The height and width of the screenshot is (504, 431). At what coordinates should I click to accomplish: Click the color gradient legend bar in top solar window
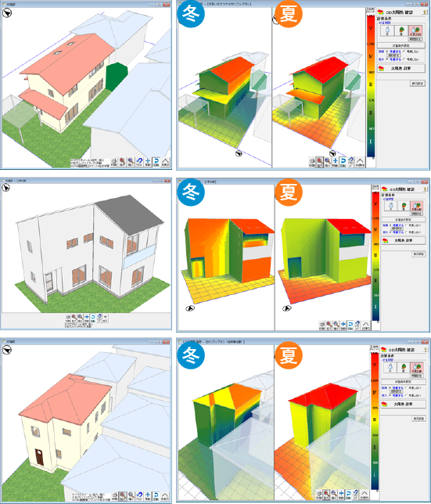(x=371, y=85)
